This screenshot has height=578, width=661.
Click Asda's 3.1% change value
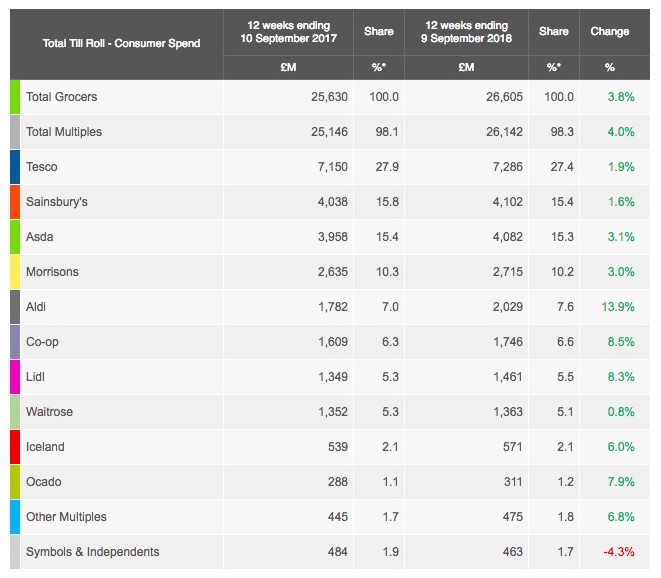621,237
